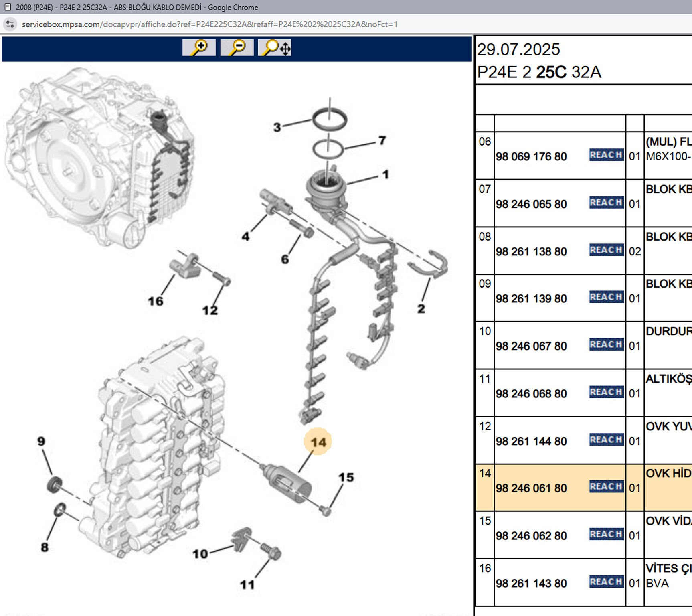Select table row reference 11
Viewport: 692px width, 616px height.
pos(485,379)
